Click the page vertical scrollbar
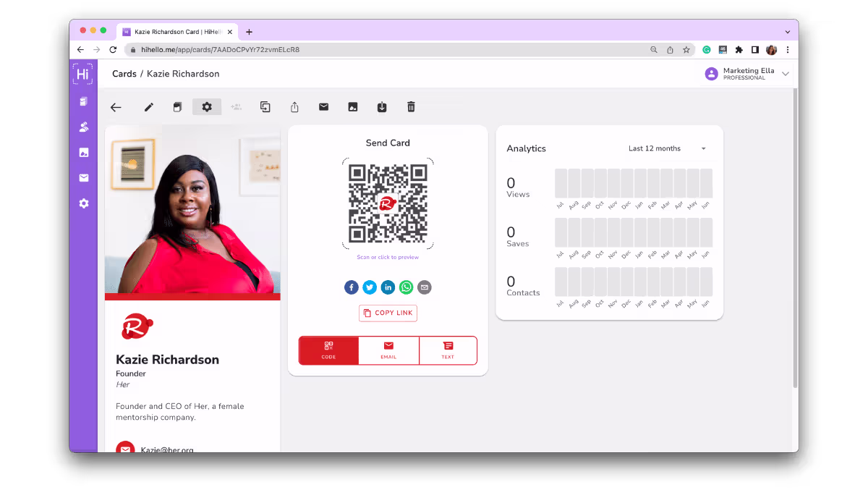The image size is (868, 490). click(x=796, y=239)
